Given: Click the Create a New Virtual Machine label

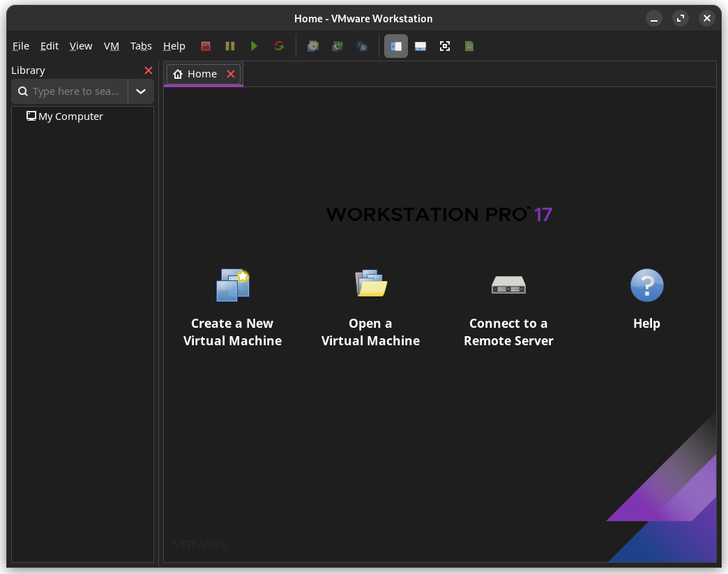Looking at the screenshot, I should click(x=233, y=332).
